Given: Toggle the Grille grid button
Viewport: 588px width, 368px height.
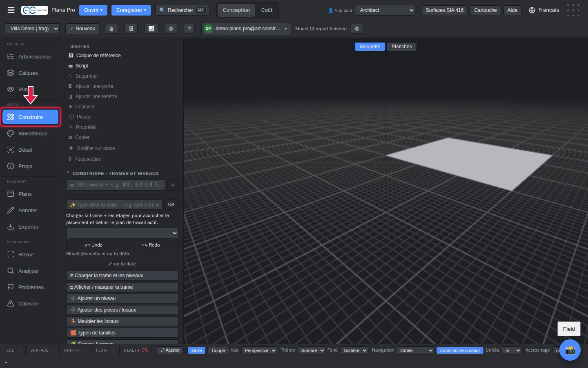Looking at the screenshot, I should click(x=196, y=350).
